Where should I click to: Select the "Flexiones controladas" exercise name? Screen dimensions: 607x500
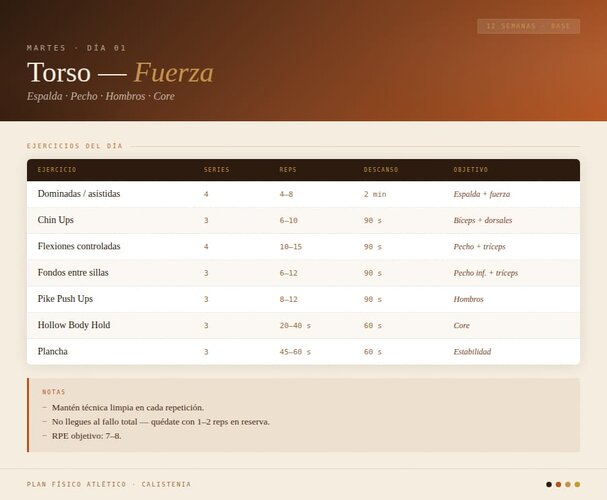click(x=79, y=247)
